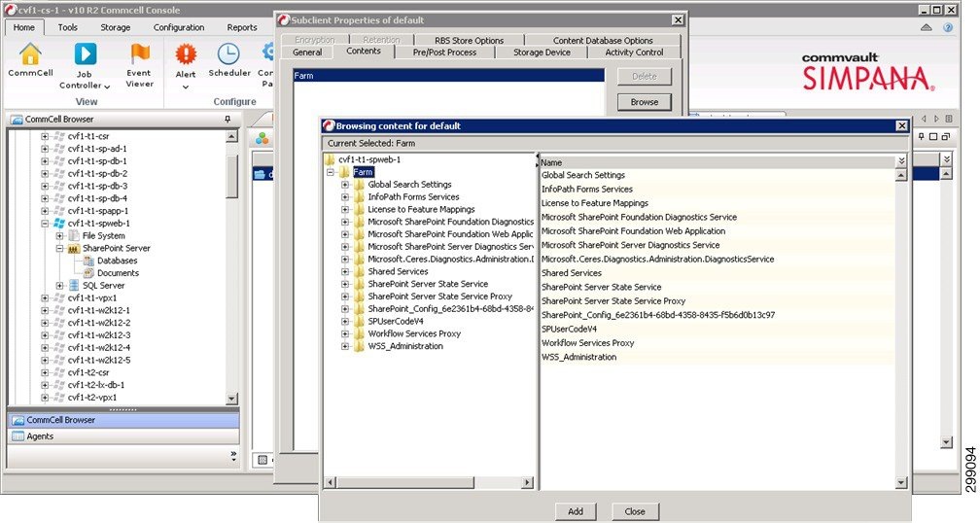Expand the File System node

[x=60, y=235]
